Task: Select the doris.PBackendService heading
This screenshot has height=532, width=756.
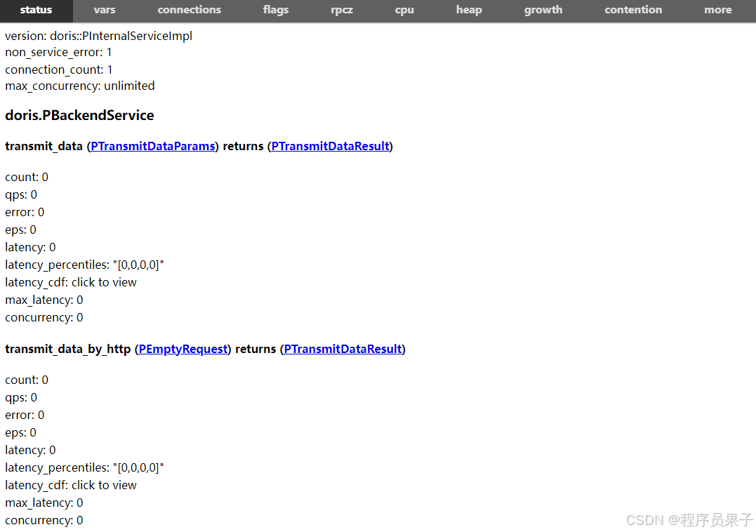Action: (x=79, y=115)
